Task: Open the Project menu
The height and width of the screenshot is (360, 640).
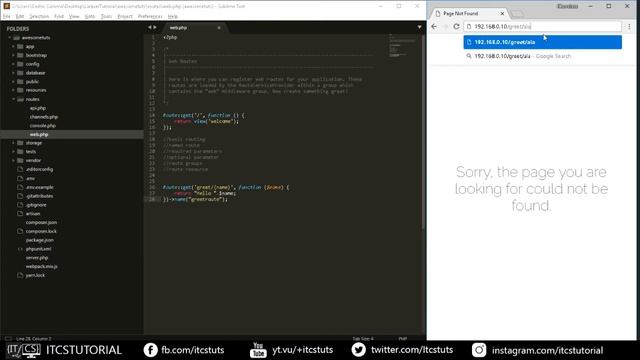Action: point(125,16)
